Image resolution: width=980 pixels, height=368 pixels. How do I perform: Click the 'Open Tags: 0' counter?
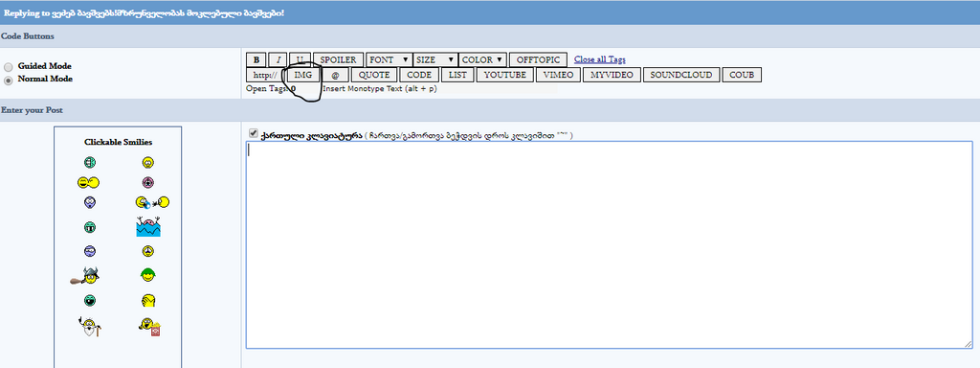[x=271, y=89]
